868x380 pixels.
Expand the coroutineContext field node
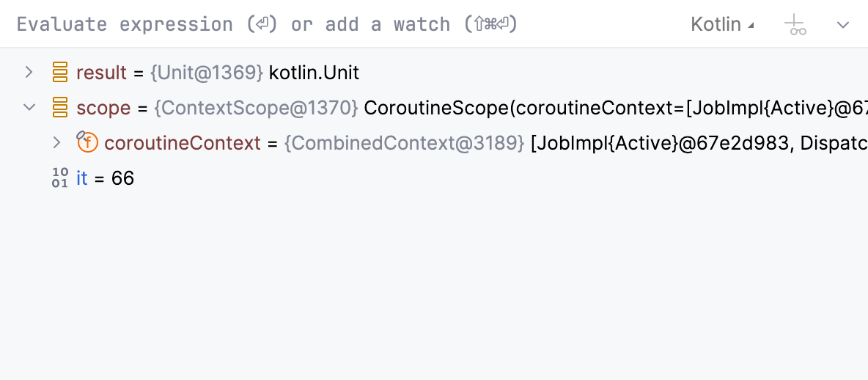point(57,142)
